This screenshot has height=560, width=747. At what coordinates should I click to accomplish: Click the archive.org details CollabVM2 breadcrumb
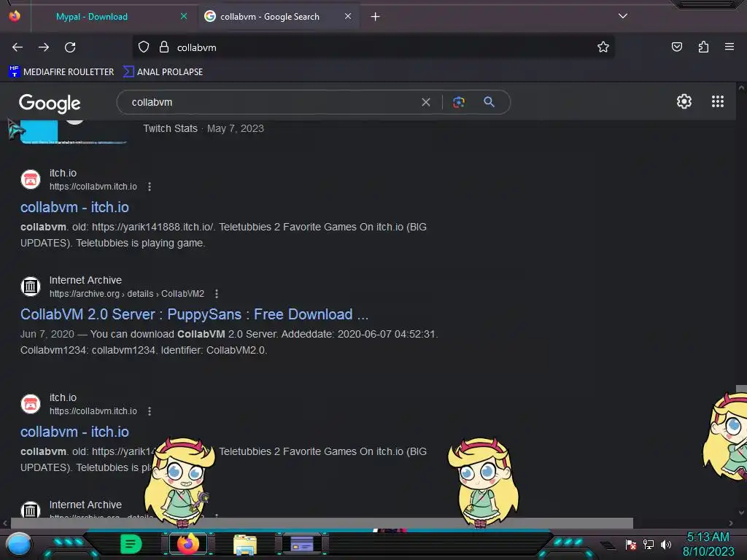[127, 294]
